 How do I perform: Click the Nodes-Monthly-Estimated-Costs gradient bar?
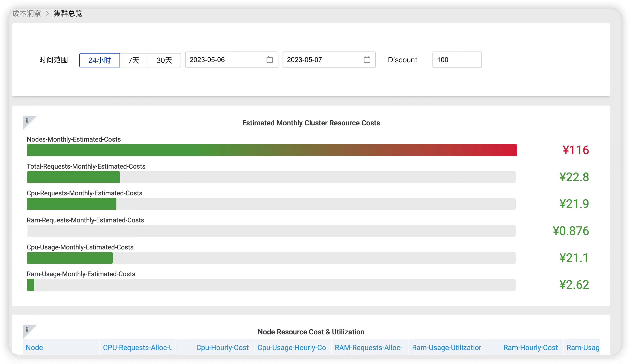pos(272,150)
